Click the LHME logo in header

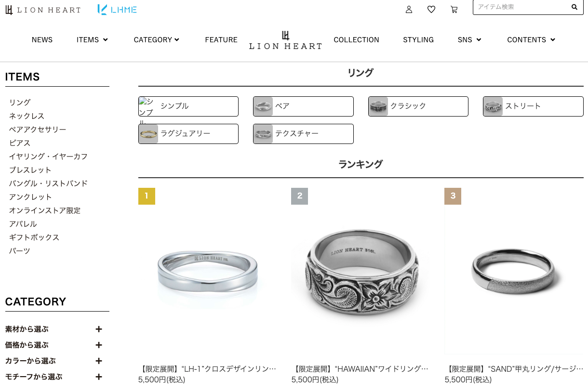117,10
